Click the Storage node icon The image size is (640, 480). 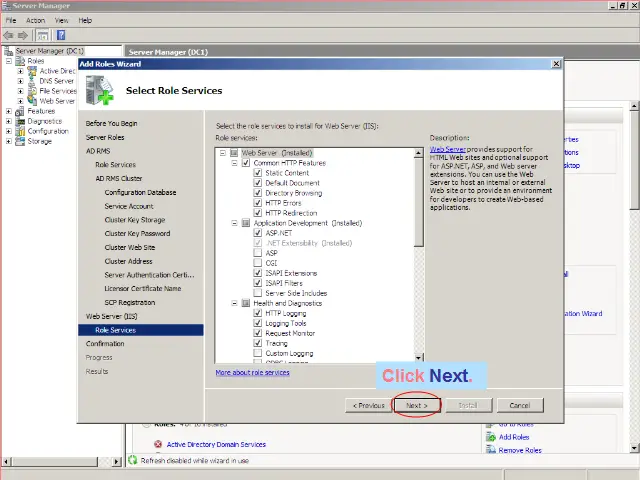coord(20,141)
